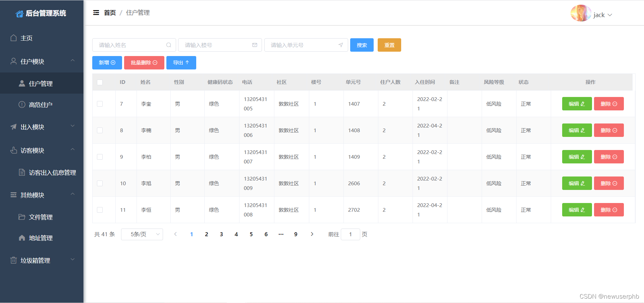Click the orange 重置 button
This screenshot has width=644, height=303.
pos(389,45)
